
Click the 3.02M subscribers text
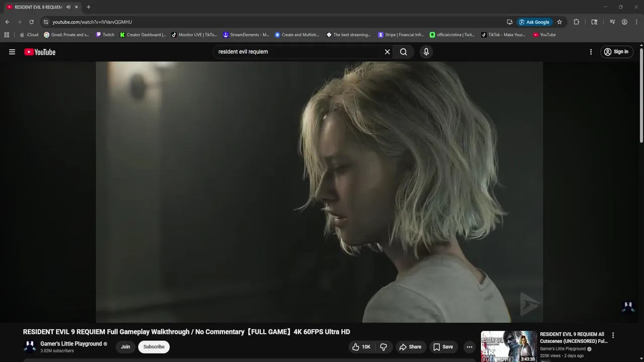(x=57, y=351)
